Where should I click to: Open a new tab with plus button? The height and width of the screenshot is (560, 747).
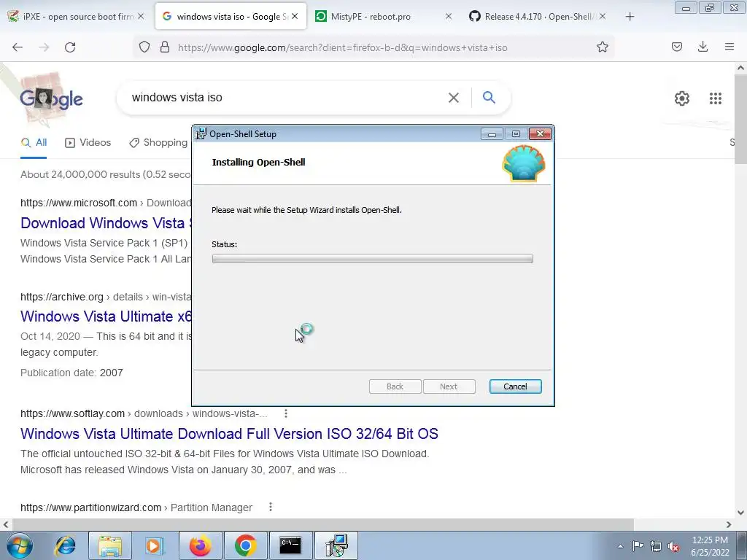[630, 17]
